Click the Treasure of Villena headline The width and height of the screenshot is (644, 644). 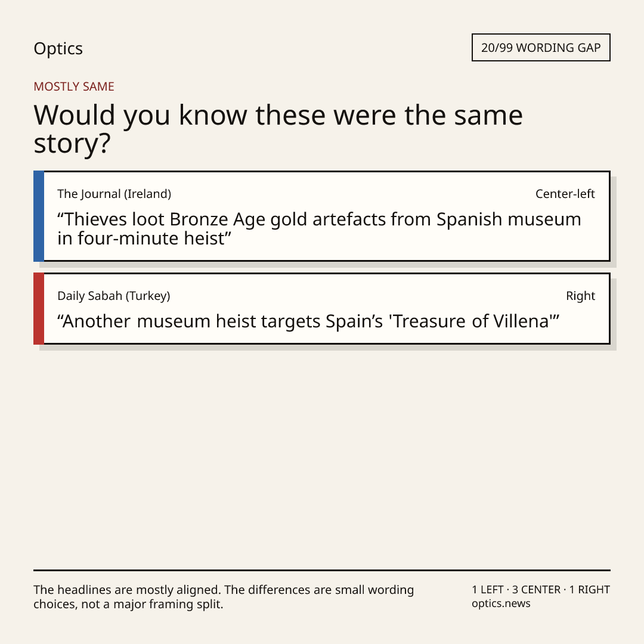pos(308,321)
